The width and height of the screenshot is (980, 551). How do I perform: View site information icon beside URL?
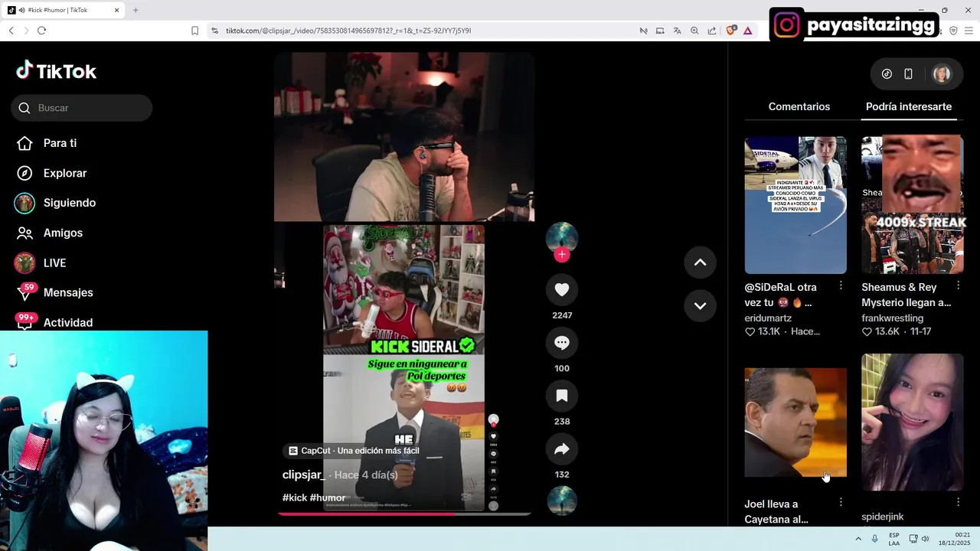click(214, 31)
